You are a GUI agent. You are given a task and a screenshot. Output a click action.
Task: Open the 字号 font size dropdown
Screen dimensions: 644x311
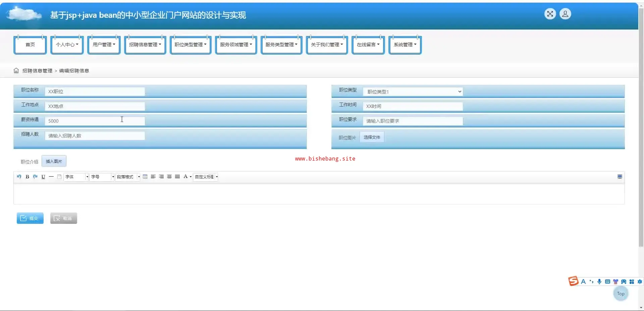click(x=102, y=177)
